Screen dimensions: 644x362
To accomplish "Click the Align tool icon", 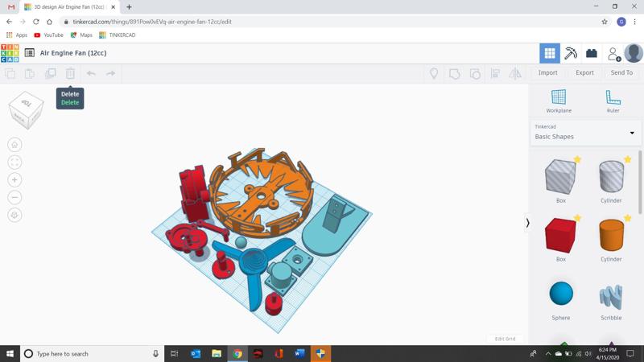I will (495, 73).
